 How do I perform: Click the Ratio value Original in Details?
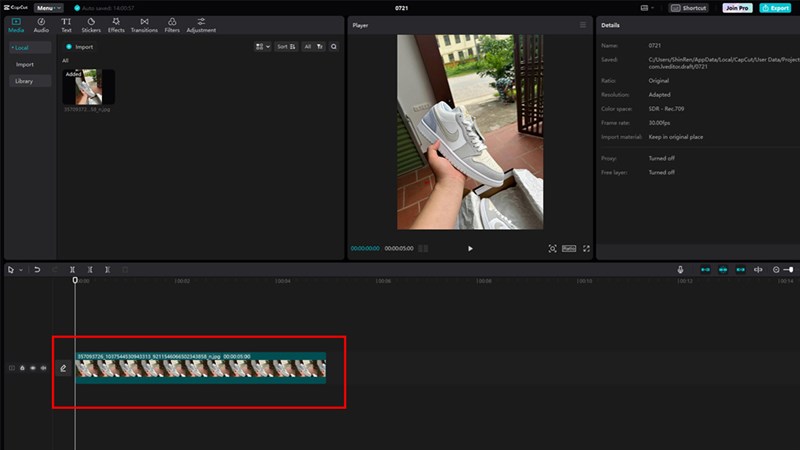659,81
